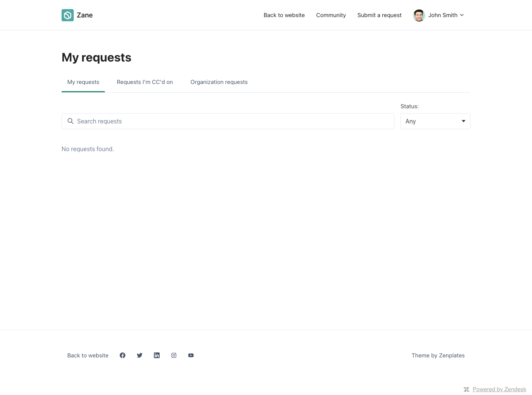Click John Smith's avatar picture
Screen dimensions: 532x395
(419, 16)
